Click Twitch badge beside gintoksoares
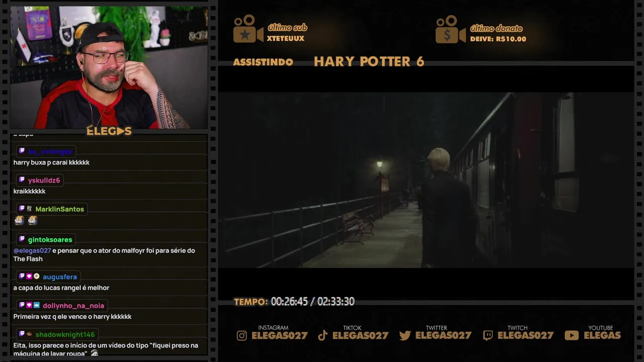The width and height of the screenshot is (644, 362). (x=22, y=239)
